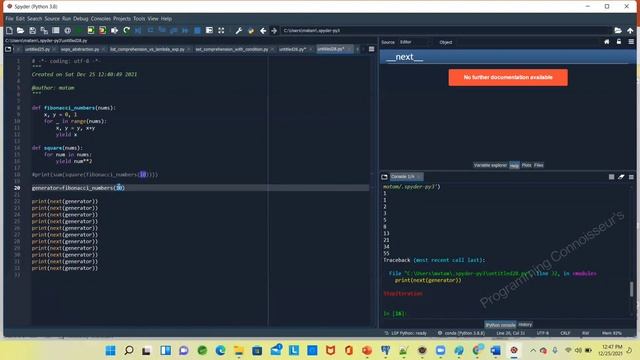Open the editor pane options menu
Screen dimensions: 640x360
tap(371, 49)
